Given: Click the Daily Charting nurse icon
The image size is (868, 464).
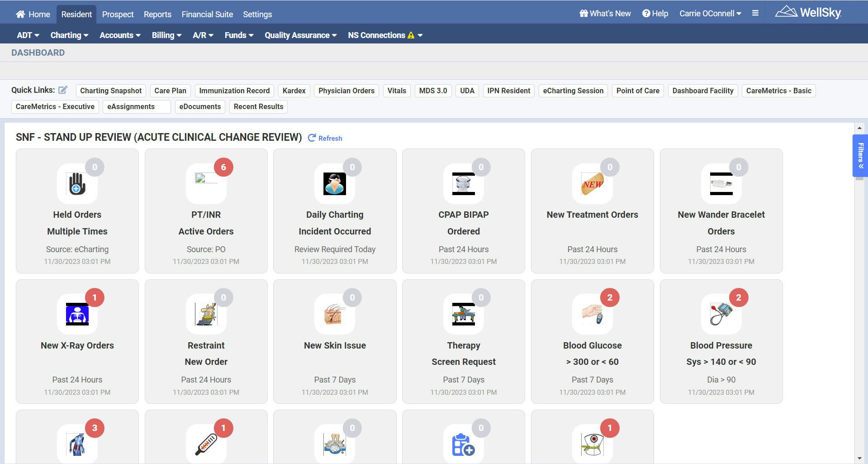Looking at the screenshot, I should pyautogui.click(x=334, y=185).
